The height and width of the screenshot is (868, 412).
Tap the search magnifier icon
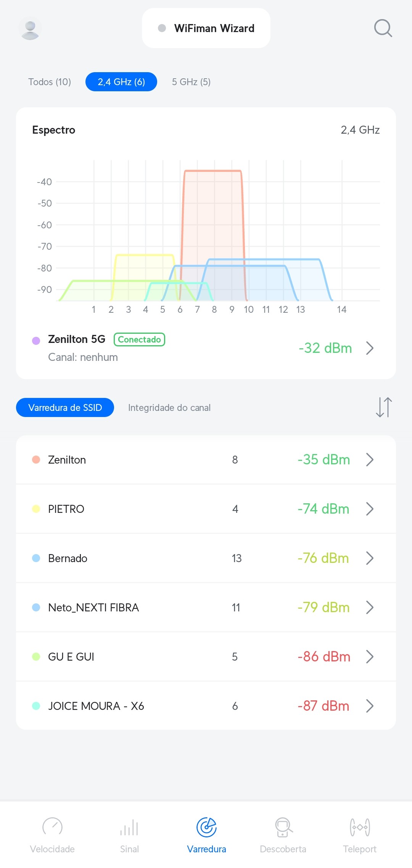pyautogui.click(x=383, y=28)
